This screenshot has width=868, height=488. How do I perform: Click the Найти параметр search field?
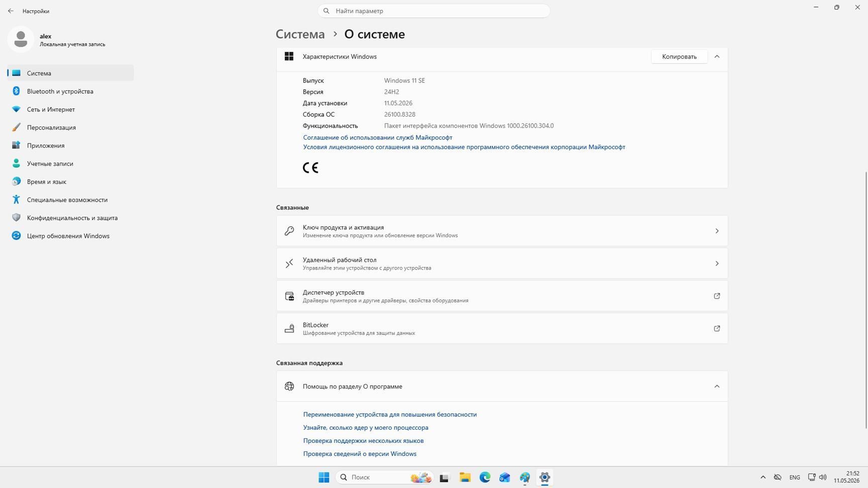[x=434, y=11]
